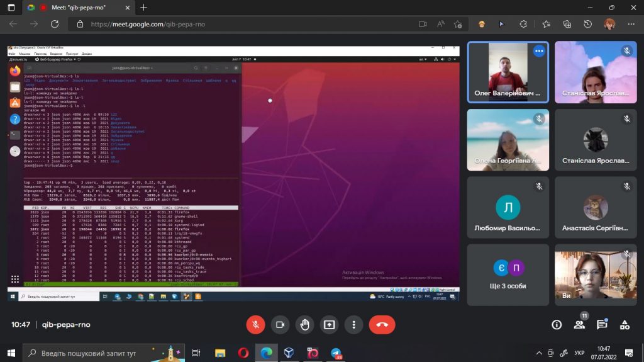Image resolution: width=644 pixels, height=362 pixels.
Task: Unmute the microphone in Meet controls
Action: tap(255, 325)
